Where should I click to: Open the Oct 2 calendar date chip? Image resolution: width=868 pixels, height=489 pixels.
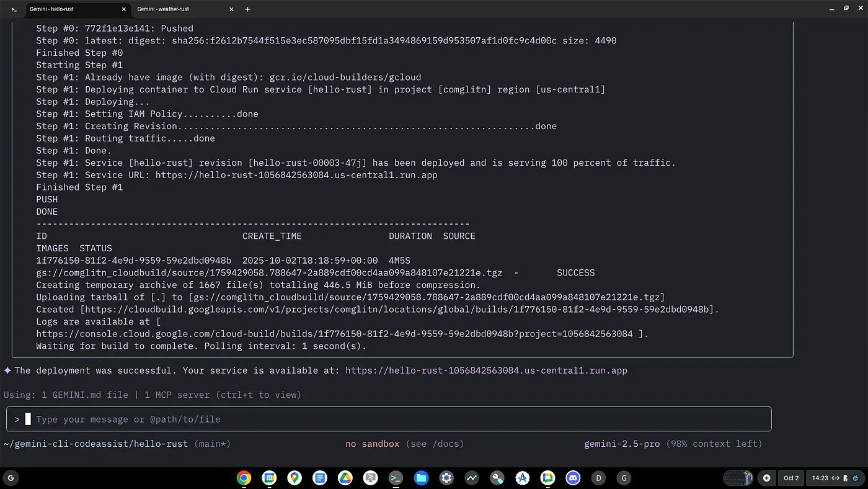pos(791,478)
